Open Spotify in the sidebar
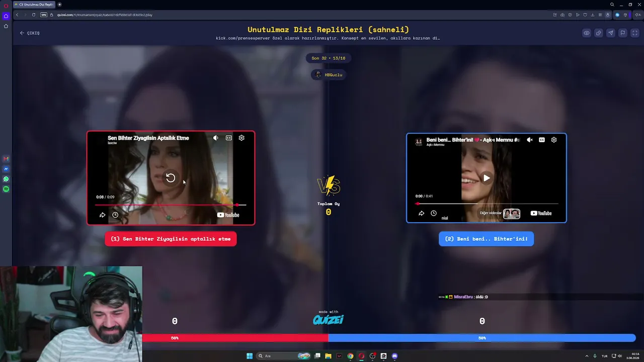This screenshot has height=362, width=644. pyautogui.click(x=6, y=189)
